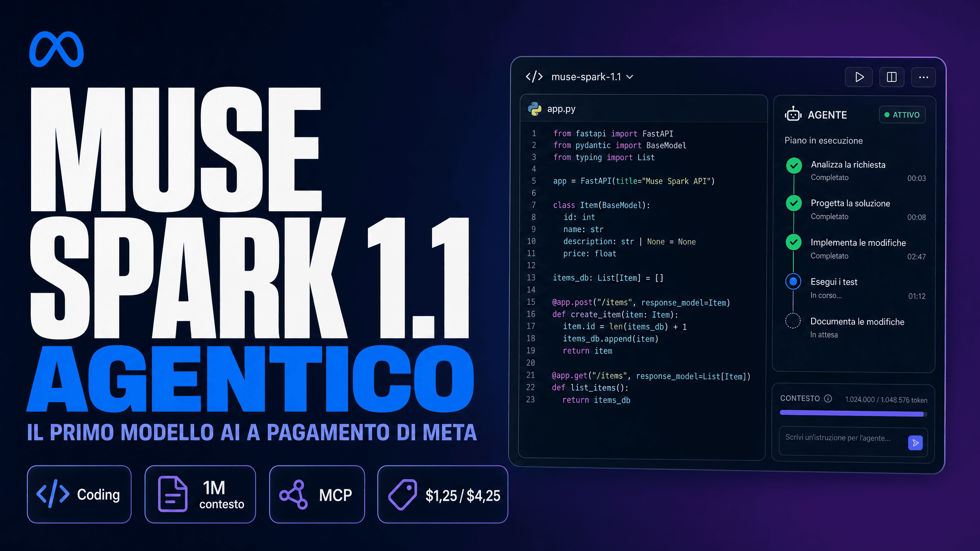Click line number 15 in the editor gutter
980x551 pixels.
pos(531,302)
